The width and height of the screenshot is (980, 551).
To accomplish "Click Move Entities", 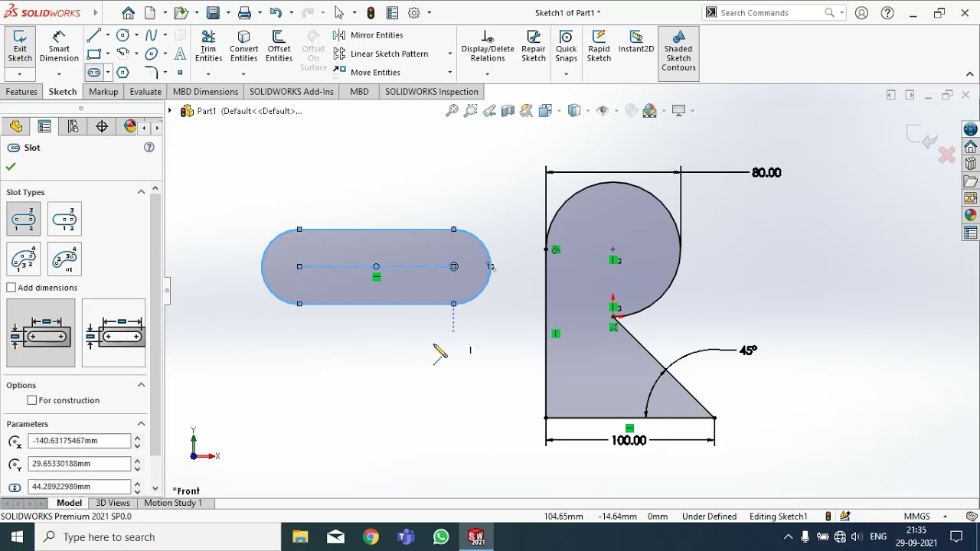I will click(x=367, y=73).
